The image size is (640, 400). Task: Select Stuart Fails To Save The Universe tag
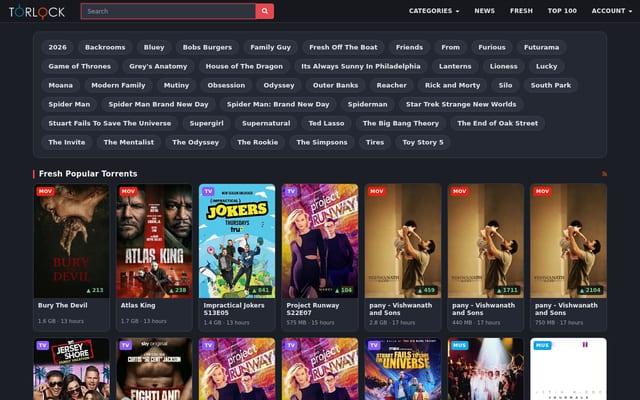(x=110, y=123)
